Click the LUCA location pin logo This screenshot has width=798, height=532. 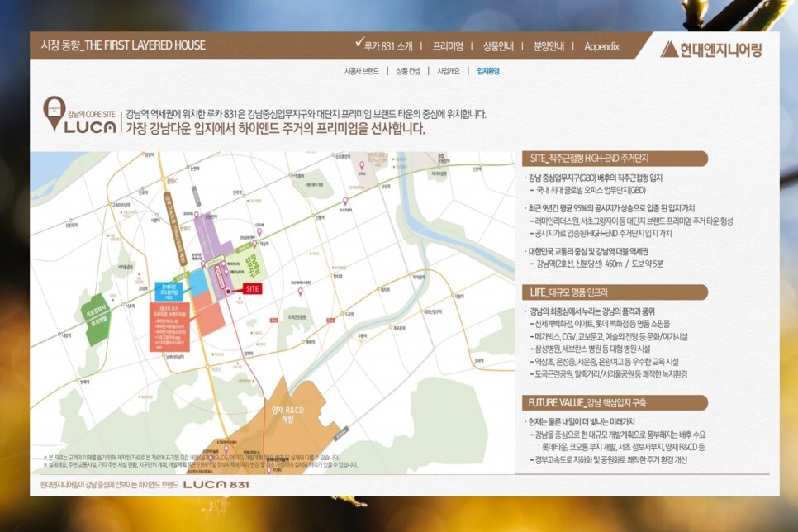[x=54, y=113]
